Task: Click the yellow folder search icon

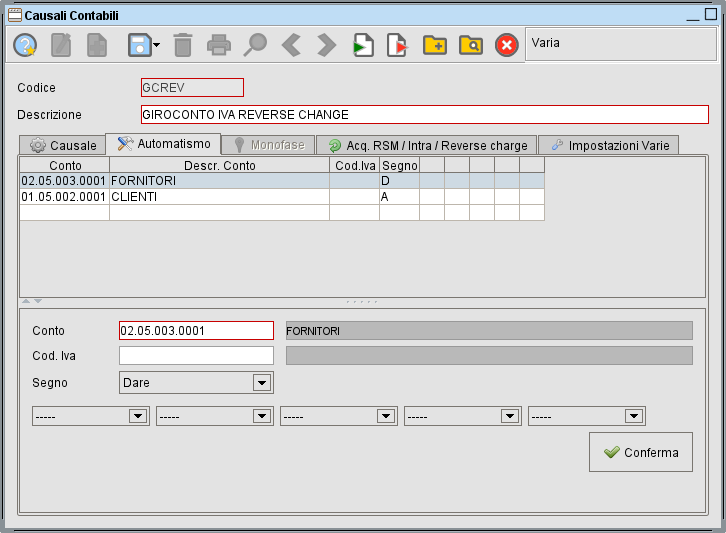Action: pos(471,45)
